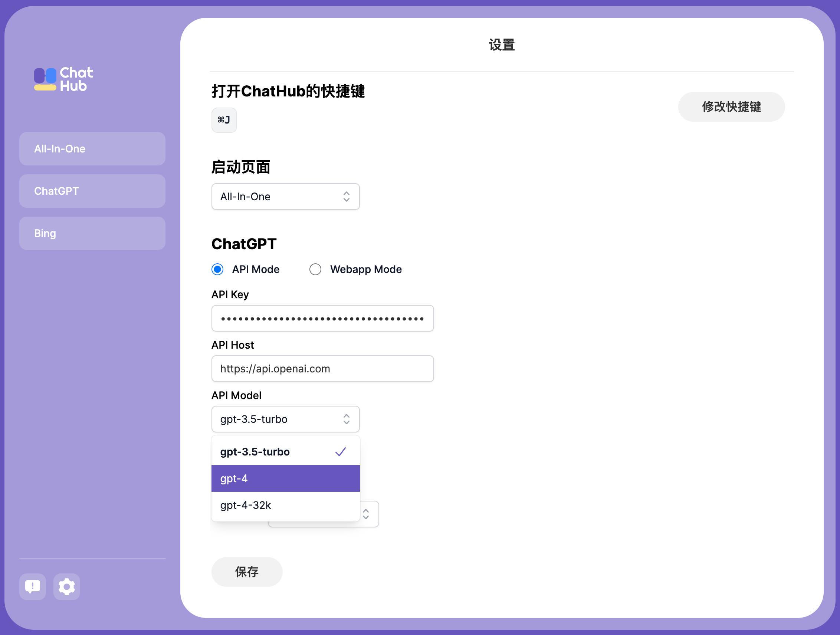Collapse the API Model gpt-3.5-turbo dropdown

[285, 419]
